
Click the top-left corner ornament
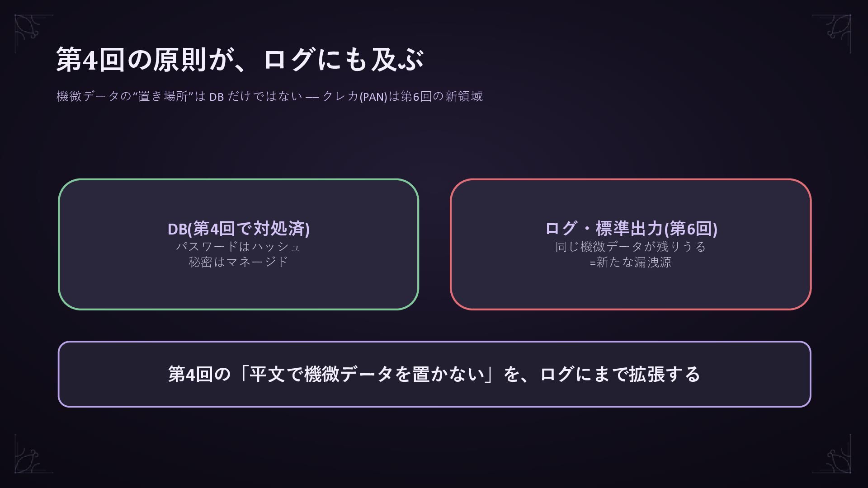pos(34,34)
